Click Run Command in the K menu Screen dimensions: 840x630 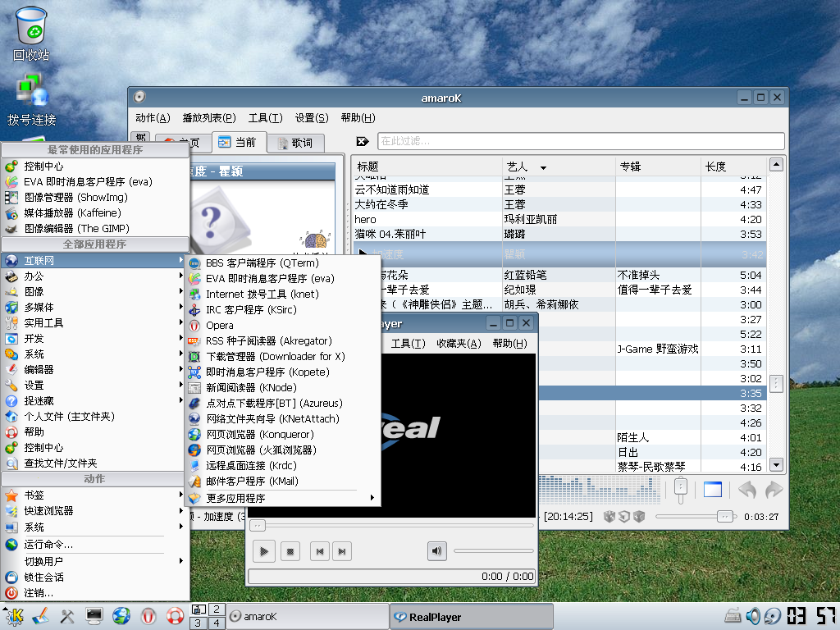coord(95,545)
